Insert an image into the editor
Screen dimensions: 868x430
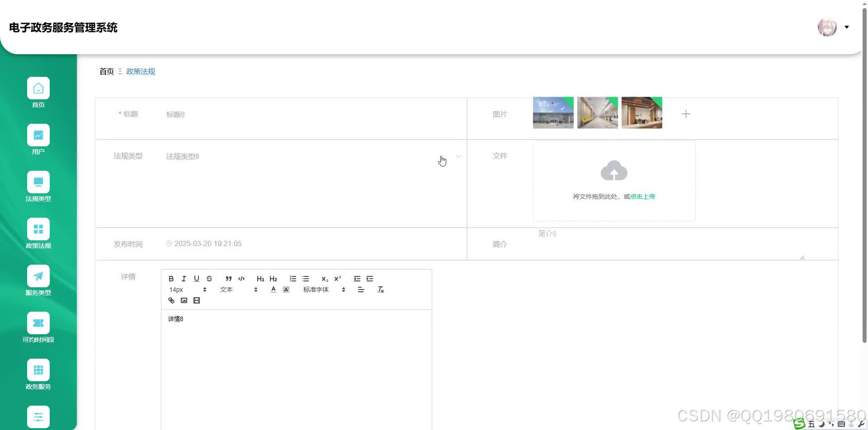184,300
